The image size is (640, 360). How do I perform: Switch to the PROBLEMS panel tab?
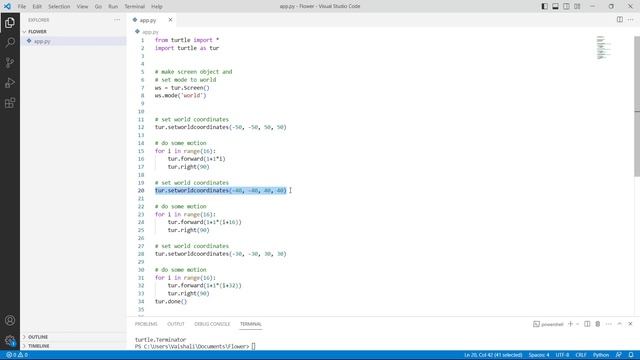point(146,324)
